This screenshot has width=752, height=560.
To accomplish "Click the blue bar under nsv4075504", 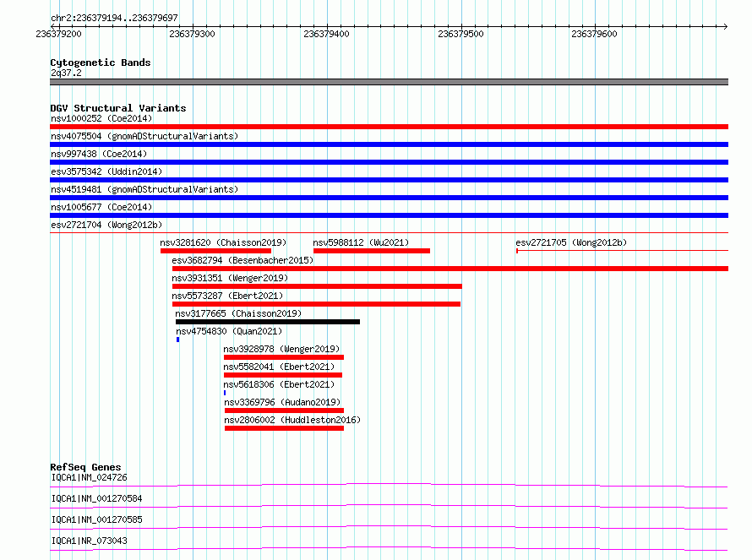I will (389, 144).
